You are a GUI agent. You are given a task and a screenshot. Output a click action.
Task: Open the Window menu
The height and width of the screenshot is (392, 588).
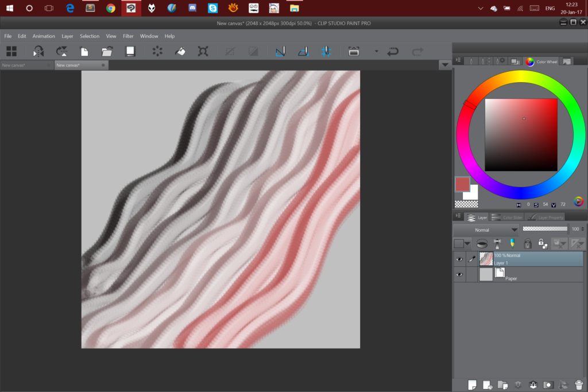pyautogui.click(x=149, y=36)
